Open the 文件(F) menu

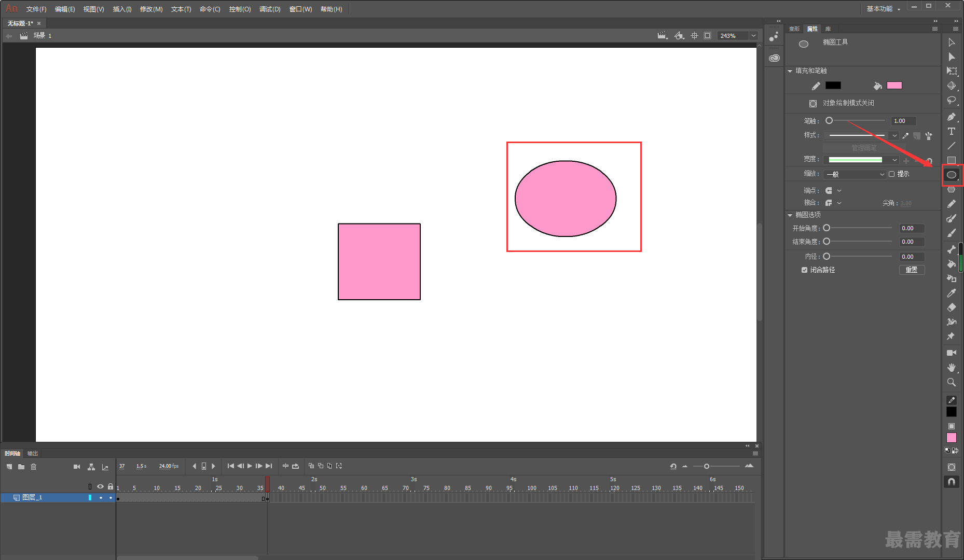coord(36,9)
